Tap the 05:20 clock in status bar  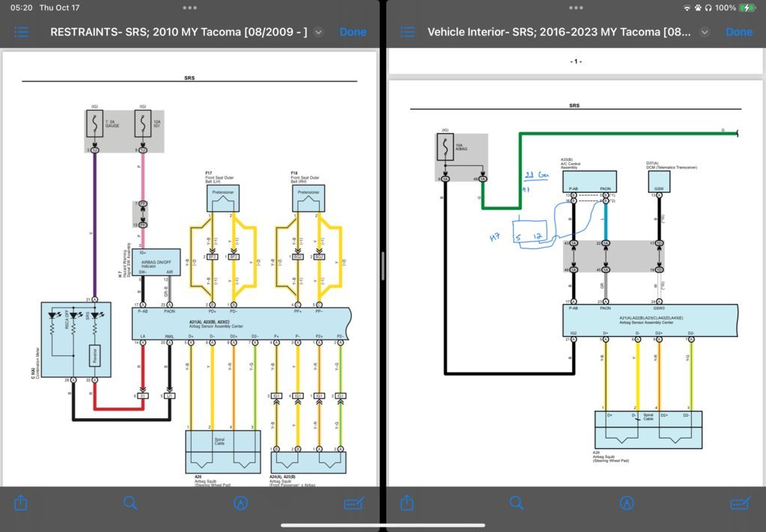(x=21, y=7)
